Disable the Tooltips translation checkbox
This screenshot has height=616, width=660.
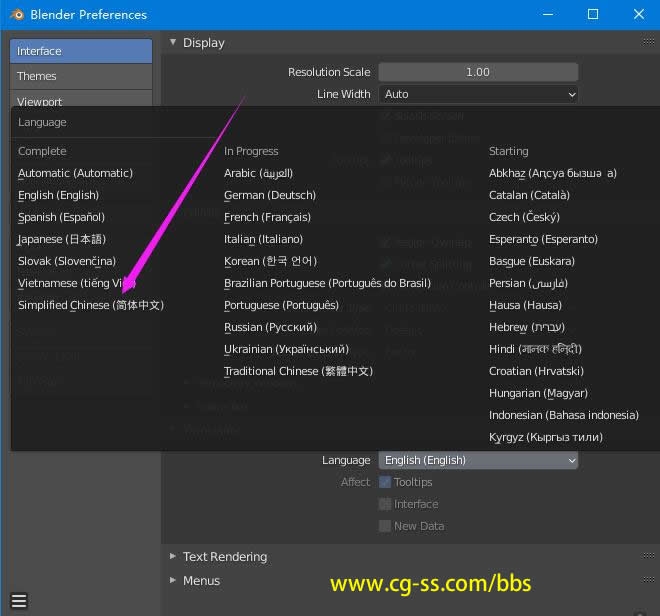tap(385, 482)
